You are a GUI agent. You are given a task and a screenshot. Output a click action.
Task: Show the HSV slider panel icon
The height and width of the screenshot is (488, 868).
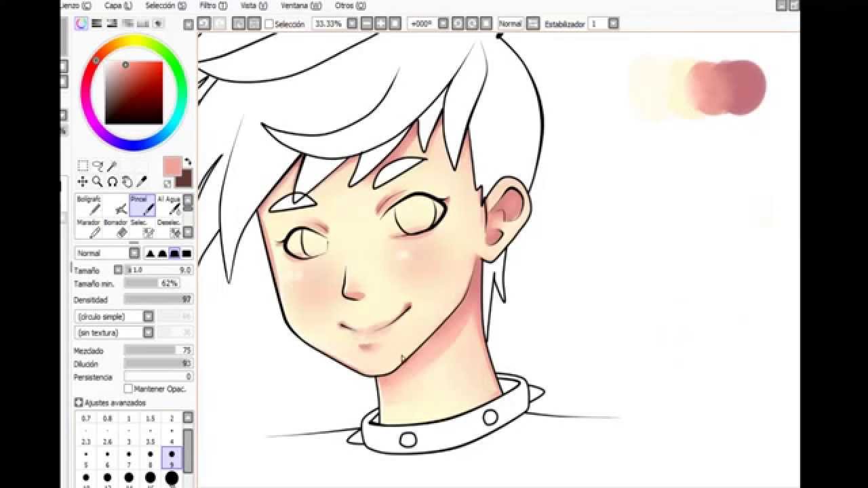112,24
